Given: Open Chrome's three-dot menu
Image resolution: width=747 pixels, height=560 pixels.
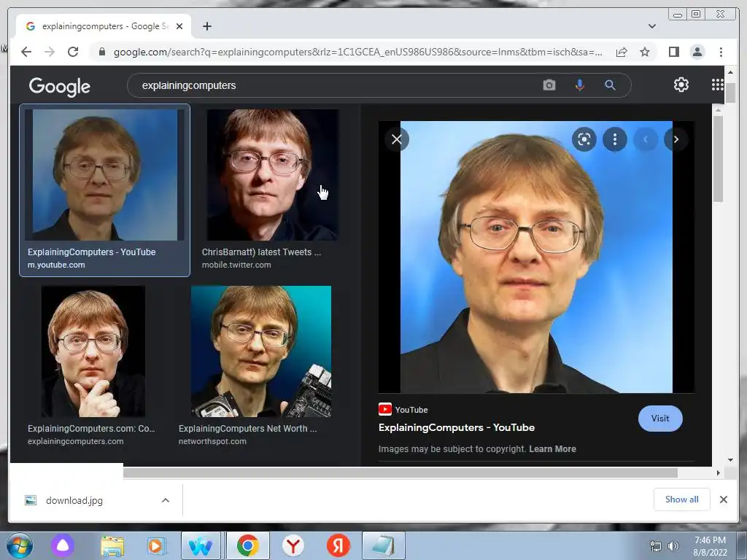Looking at the screenshot, I should coord(721,52).
